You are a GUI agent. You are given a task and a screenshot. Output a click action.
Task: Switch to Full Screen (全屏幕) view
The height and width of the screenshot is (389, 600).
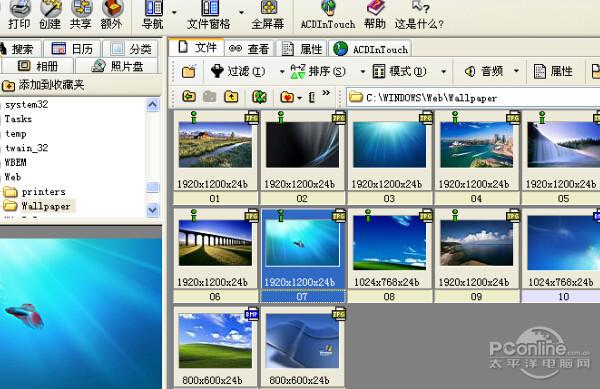(x=268, y=15)
